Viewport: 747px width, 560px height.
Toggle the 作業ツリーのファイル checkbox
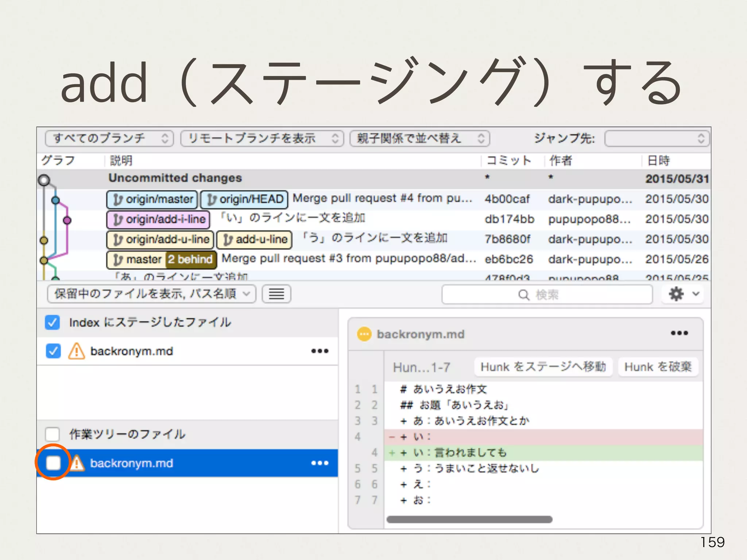(x=53, y=434)
